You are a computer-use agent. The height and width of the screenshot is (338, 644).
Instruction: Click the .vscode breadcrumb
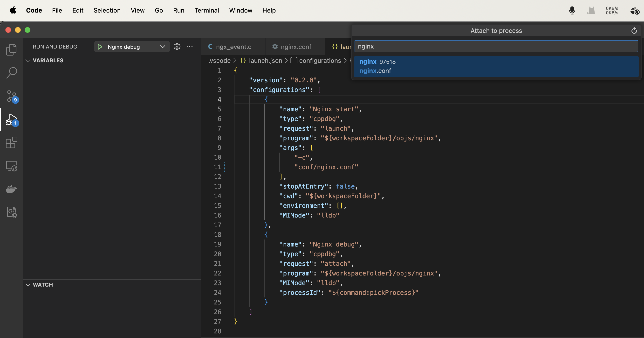point(219,61)
